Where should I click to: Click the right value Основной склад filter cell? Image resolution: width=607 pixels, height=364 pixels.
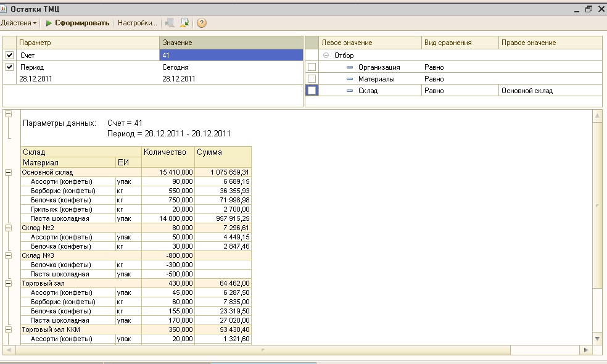tap(550, 91)
